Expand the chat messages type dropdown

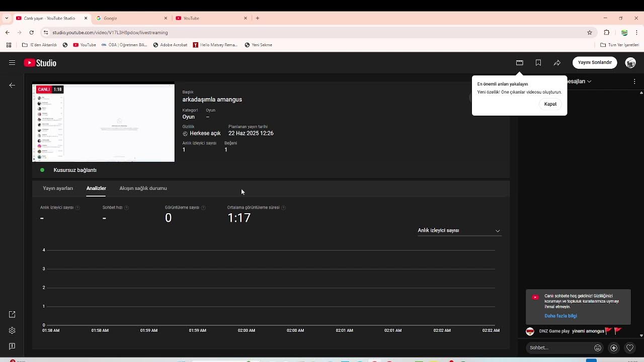pos(579,81)
